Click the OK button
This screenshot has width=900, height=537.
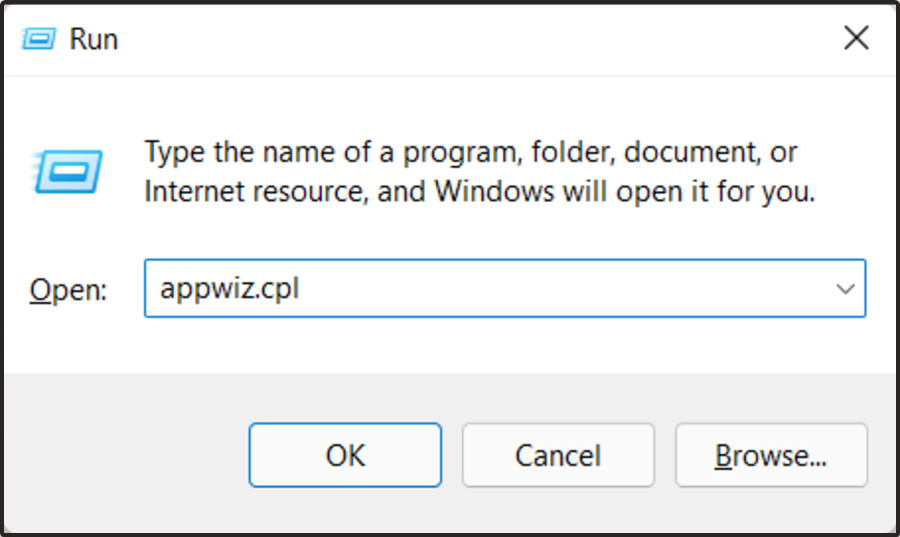point(345,455)
